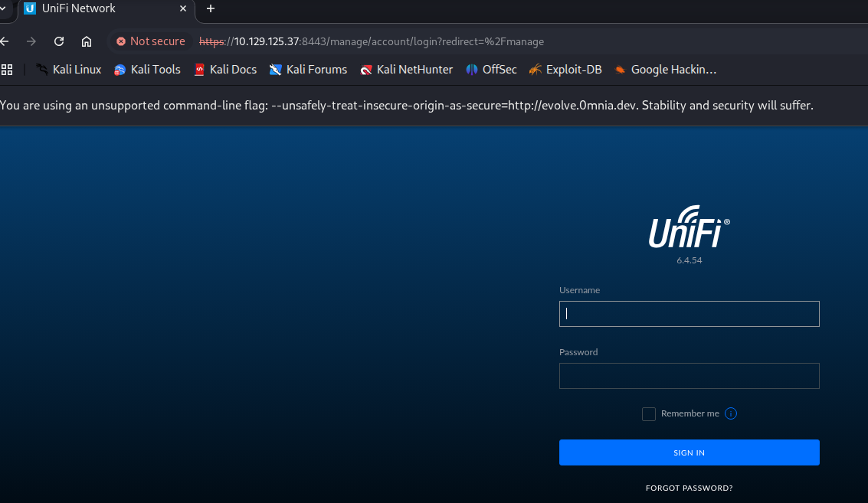Image resolution: width=868 pixels, height=503 pixels.
Task: Close the UniFi Network tab
Action: tap(183, 8)
